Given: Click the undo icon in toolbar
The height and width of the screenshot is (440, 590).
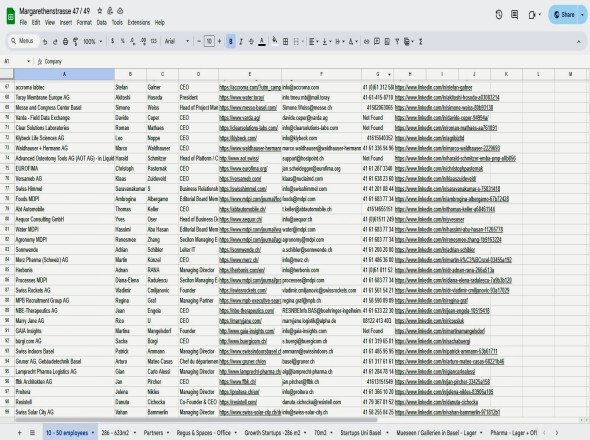Looking at the screenshot, I should point(45,41).
